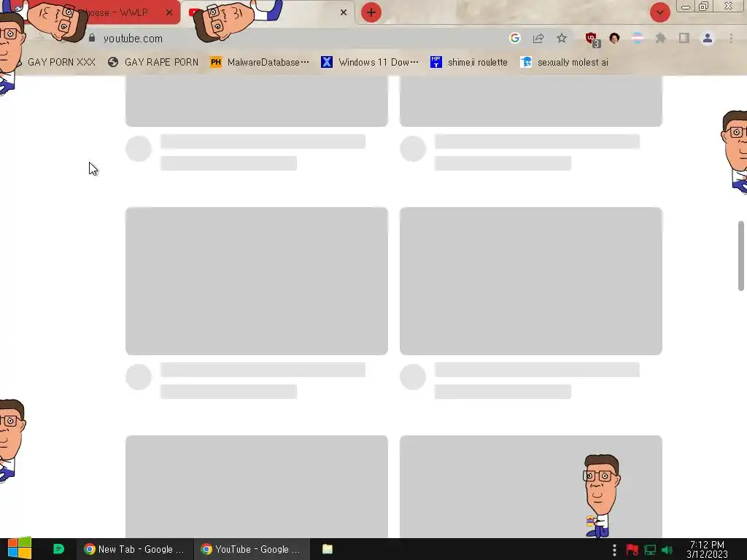Click the red flag tray icon
The width and height of the screenshot is (747, 560).
pyautogui.click(x=632, y=550)
